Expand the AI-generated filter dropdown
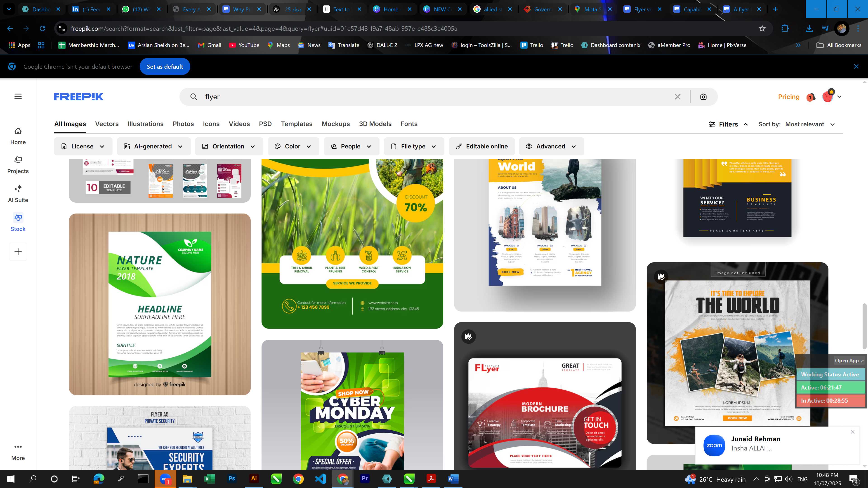The width and height of the screenshot is (868, 488). (154, 146)
